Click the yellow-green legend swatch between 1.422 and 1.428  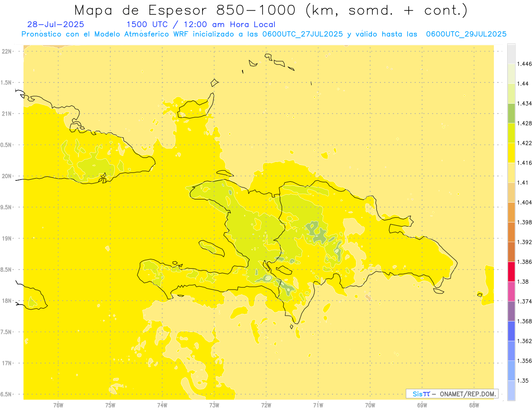coord(511,133)
